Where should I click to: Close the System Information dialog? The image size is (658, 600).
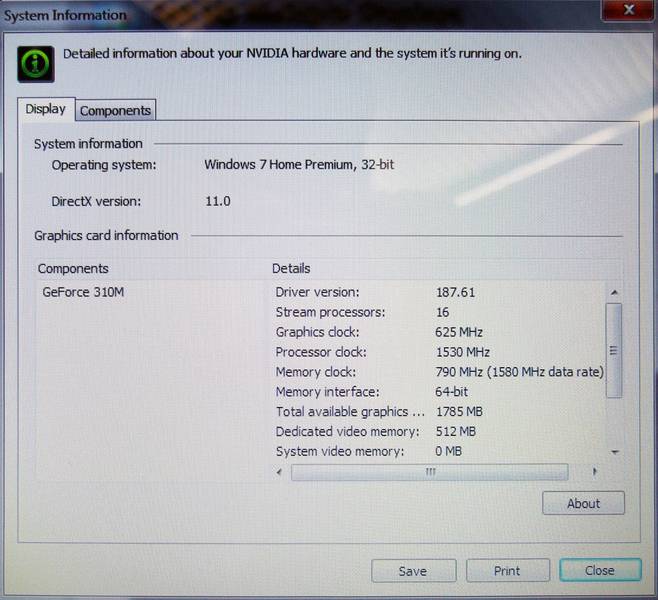(x=600, y=570)
